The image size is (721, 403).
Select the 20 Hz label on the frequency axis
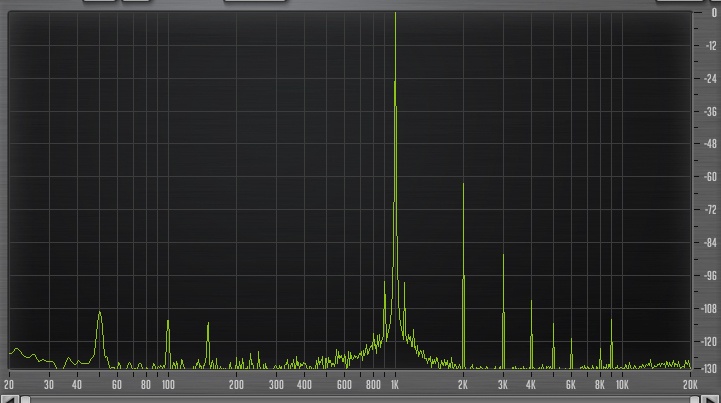point(9,384)
